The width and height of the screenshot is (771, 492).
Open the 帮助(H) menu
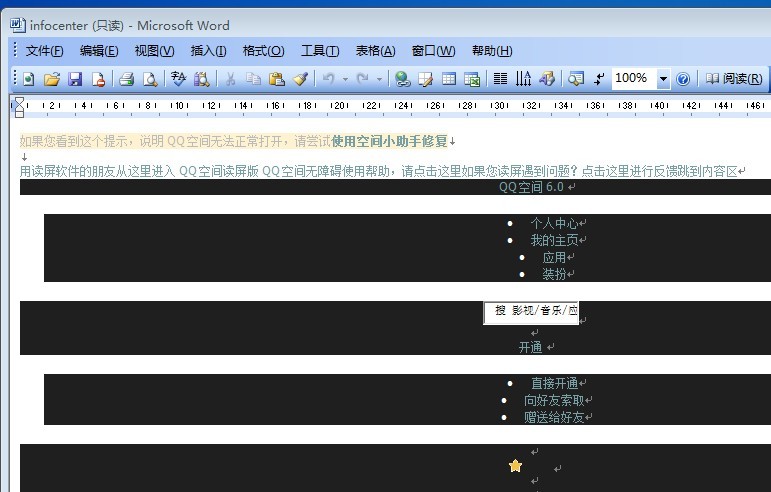pos(492,51)
